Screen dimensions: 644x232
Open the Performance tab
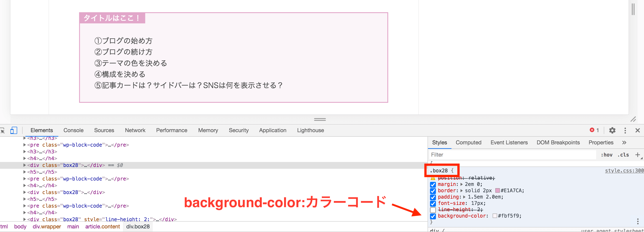coord(172,130)
